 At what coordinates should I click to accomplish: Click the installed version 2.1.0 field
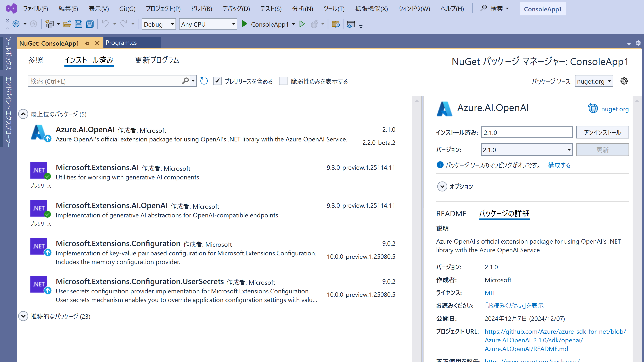pos(527,132)
